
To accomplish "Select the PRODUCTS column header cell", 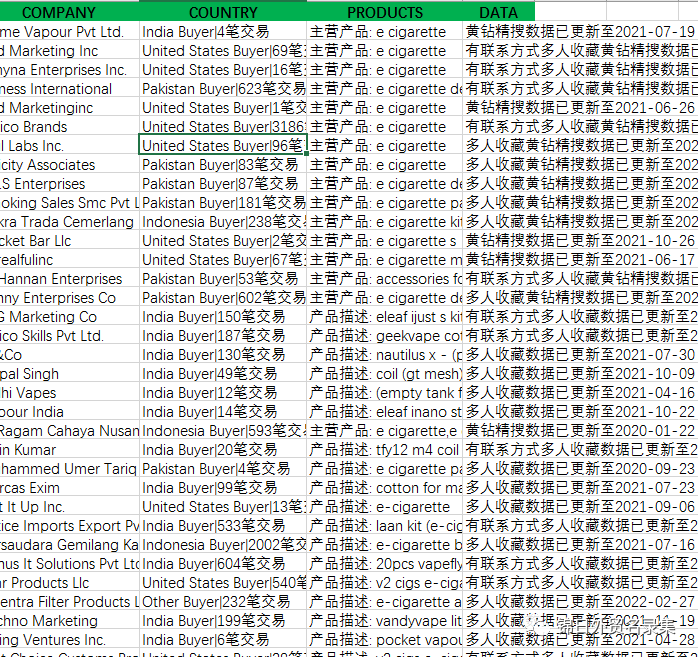I will 385,12.
